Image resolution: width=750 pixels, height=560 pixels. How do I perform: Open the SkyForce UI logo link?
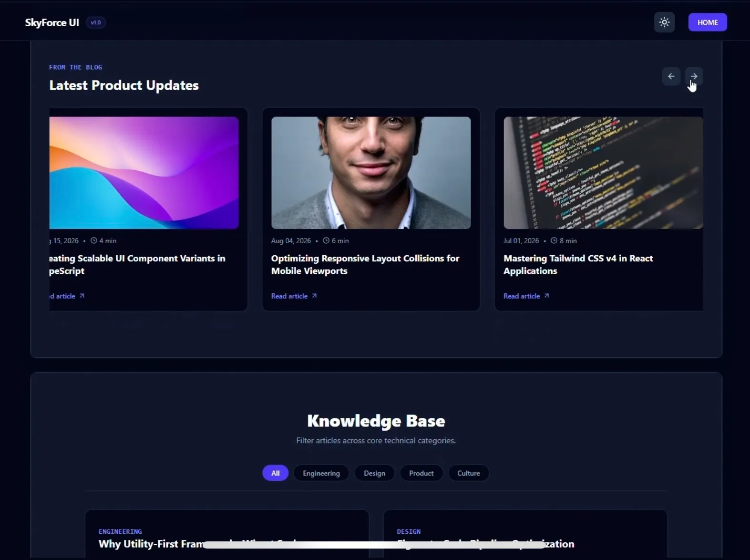click(52, 22)
